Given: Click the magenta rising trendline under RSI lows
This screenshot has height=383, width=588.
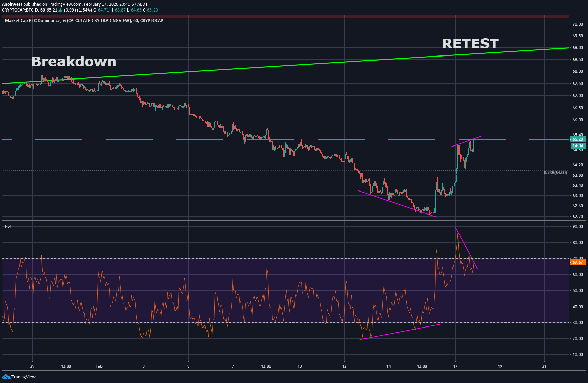Looking at the screenshot, I should click(400, 332).
